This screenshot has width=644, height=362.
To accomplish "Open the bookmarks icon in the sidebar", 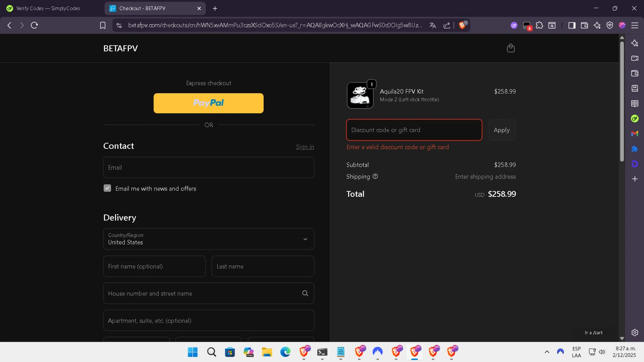I will pos(635,88).
